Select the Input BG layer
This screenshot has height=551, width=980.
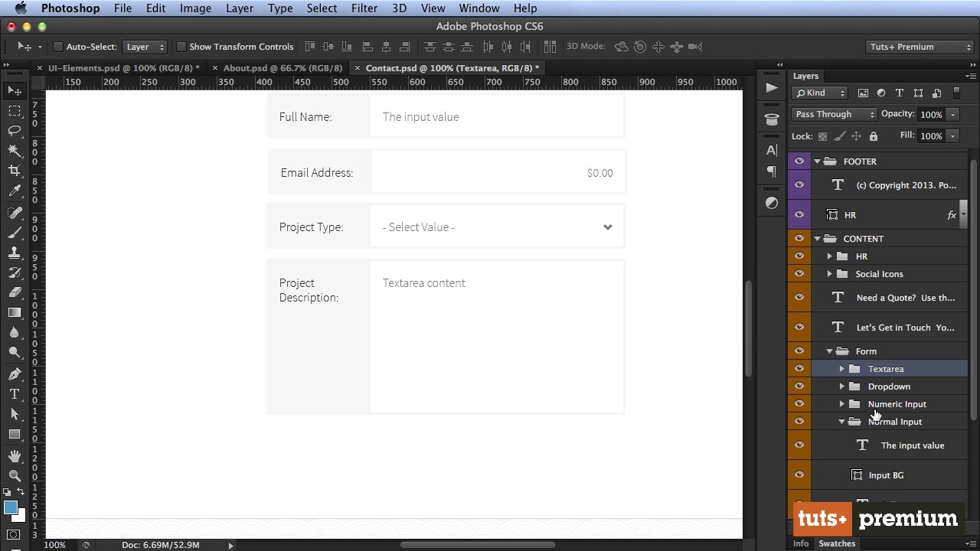tap(886, 475)
